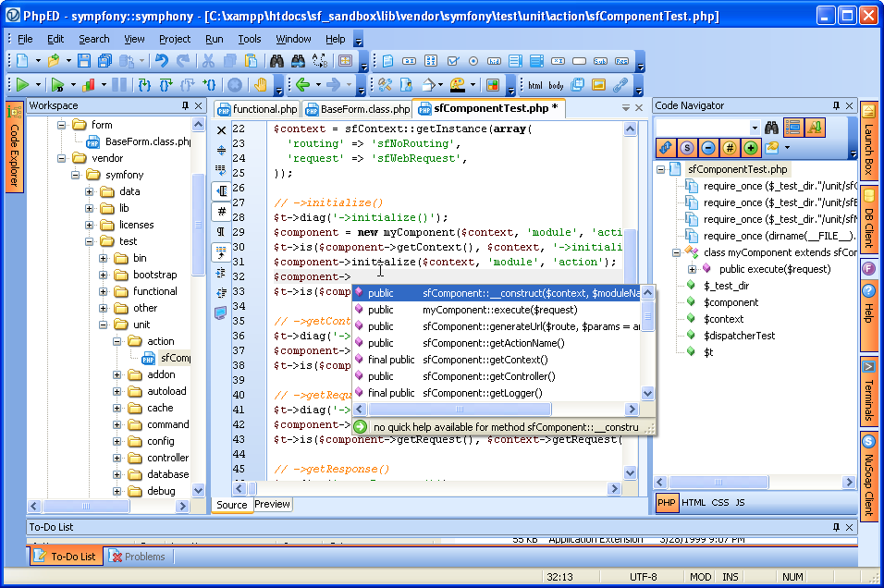Image resolution: width=884 pixels, height=588 pixels.
Task: Switch to the Preview view tab
Action: coord(272,504)
